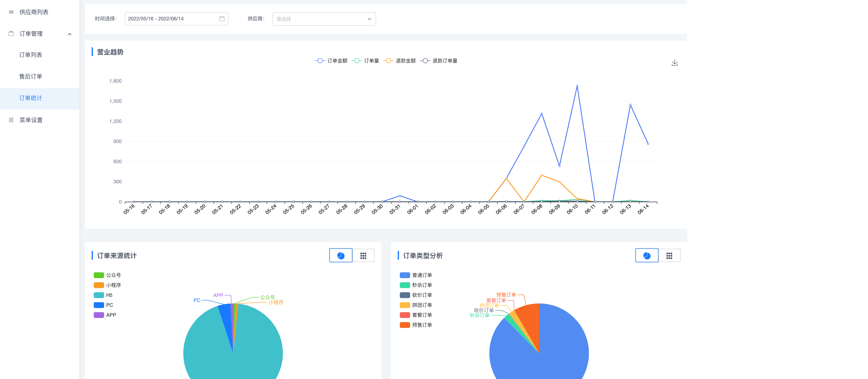Show order type analysis as grid table
This screenshot has height=379, width=868.
coord(669,256)
